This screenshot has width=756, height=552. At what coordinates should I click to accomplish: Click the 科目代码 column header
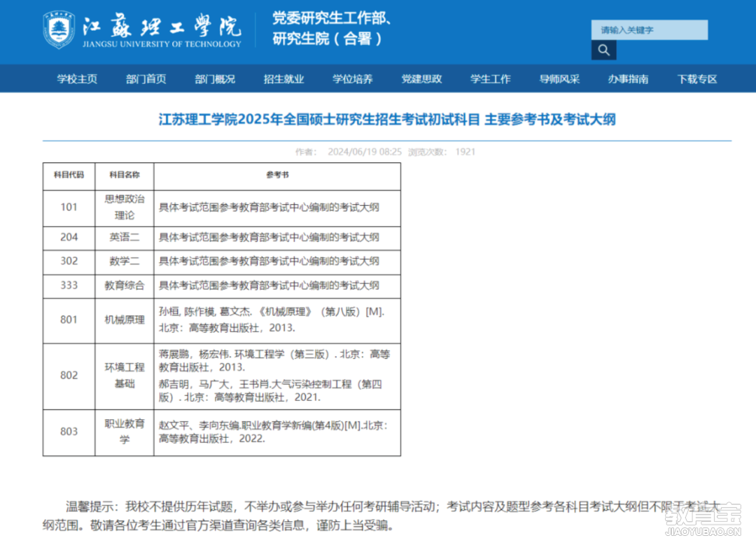tap(69, 174)
